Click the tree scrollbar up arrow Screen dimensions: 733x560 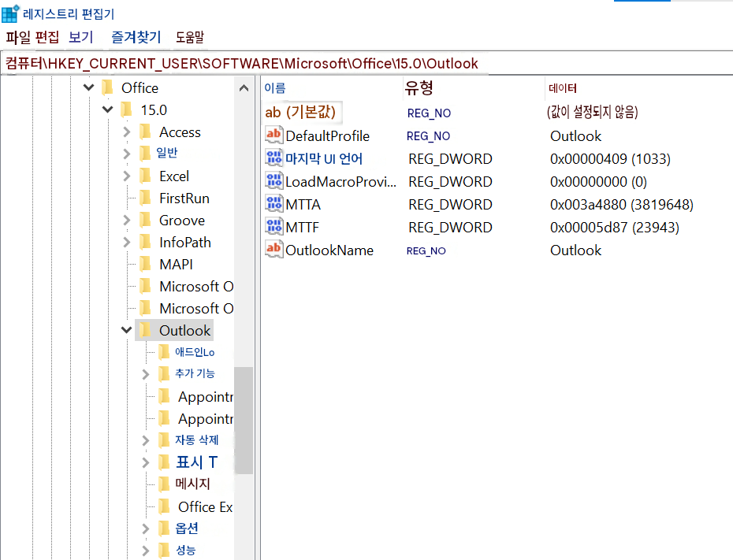coord(244,87)
